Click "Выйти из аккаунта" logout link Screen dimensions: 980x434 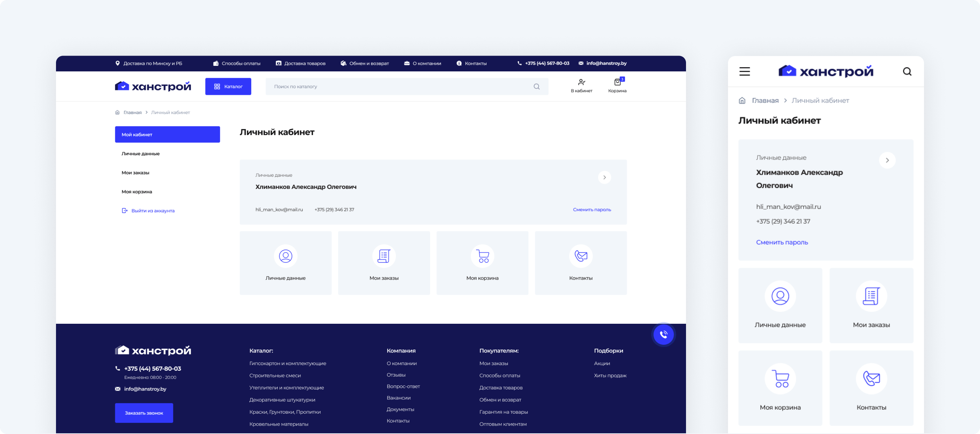(153, 211)
